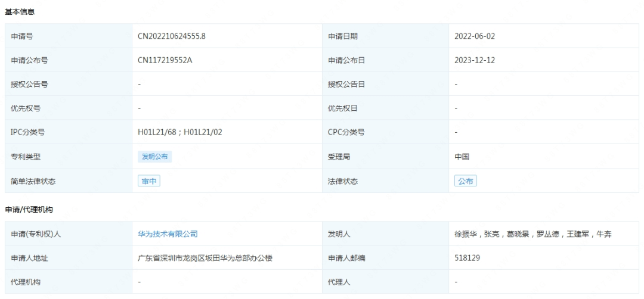Click the applicant postal code 518129
644x299 pixels.
tap(467, 258)
